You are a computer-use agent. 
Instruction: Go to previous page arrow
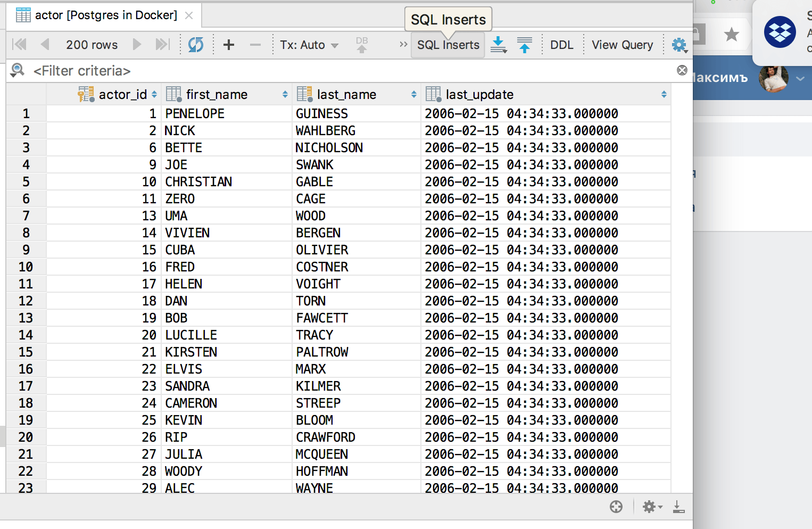[x=45, y=45]
